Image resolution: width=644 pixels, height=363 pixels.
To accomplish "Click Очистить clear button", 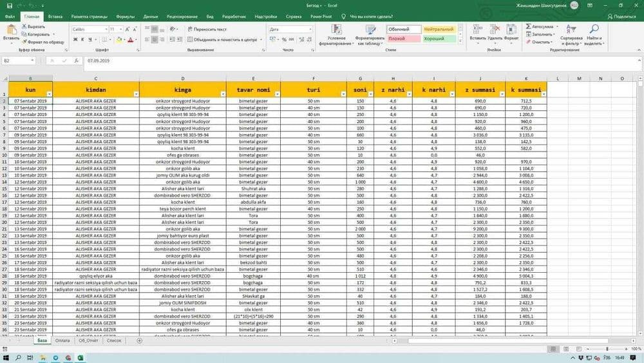I will [539, 41].
